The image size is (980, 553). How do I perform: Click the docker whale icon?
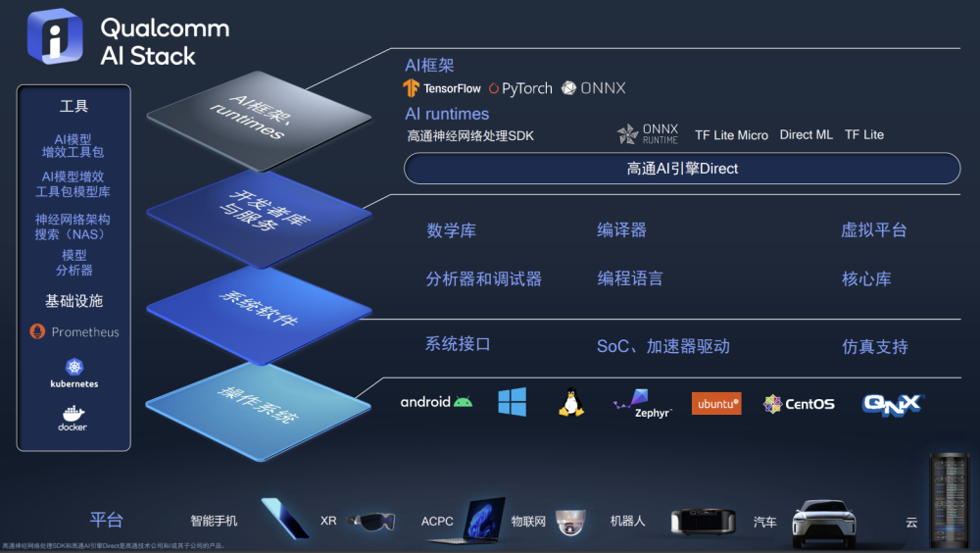click(73, 414)
